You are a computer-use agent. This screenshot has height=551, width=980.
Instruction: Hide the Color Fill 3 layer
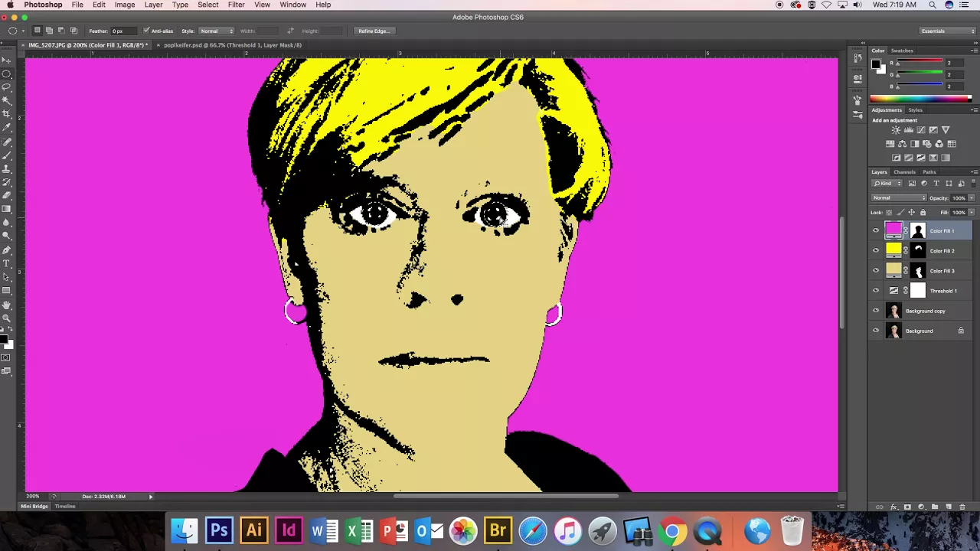[x=876, y=270]
